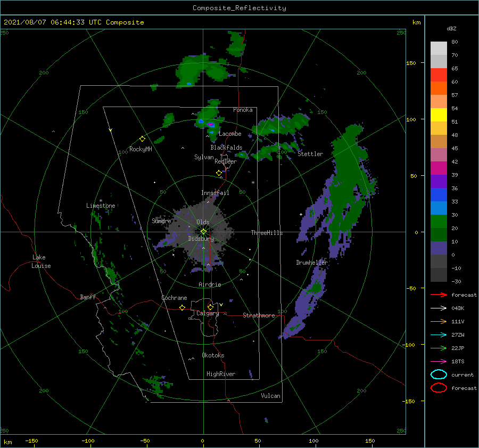Select the purple 36-39 dBZ swatch
The height and width of the screenshot is (448, 479).
pos(439,181)
